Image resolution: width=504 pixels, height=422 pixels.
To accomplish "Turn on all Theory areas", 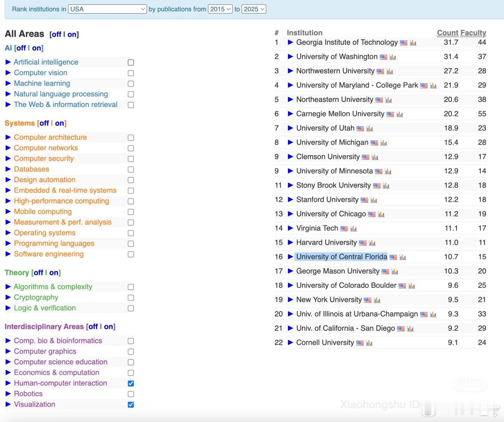I will pyautogui.click(x=54, y=273).
